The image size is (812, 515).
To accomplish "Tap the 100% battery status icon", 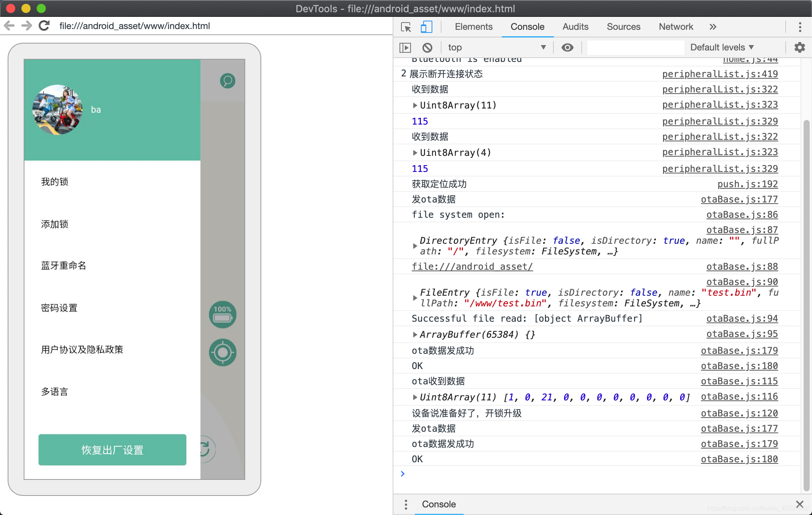I will coord(223,314).
